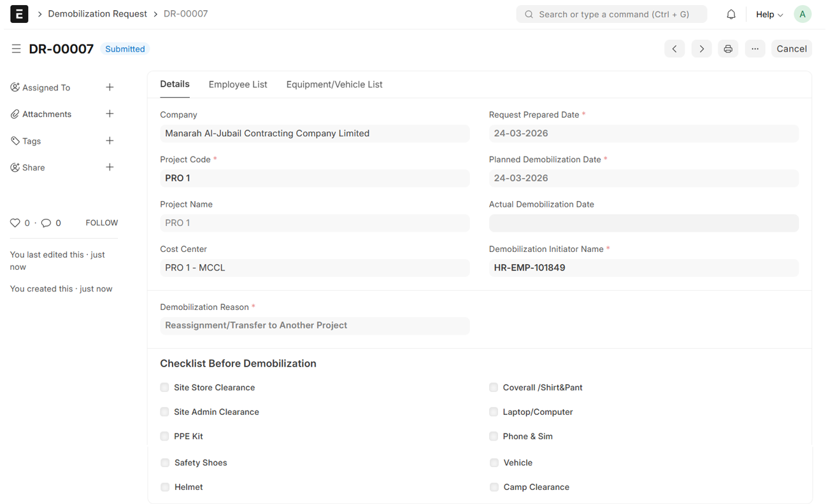Open the three-dots more actions menu

[x=755, y=49]
